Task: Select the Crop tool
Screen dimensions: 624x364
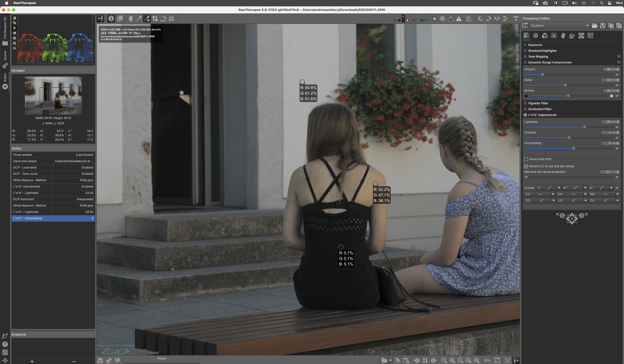Action: [x=155, y=19]
